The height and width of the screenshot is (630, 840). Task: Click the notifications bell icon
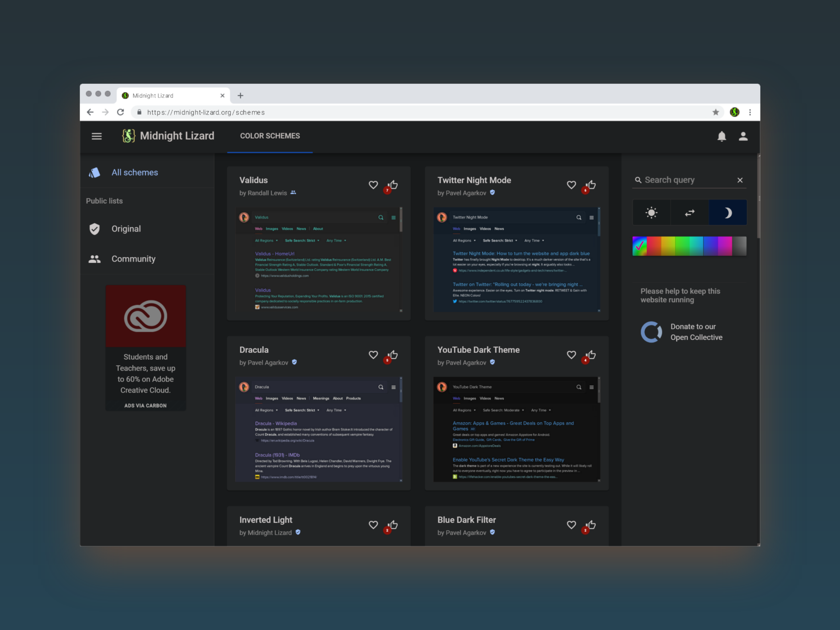(722, 136)
